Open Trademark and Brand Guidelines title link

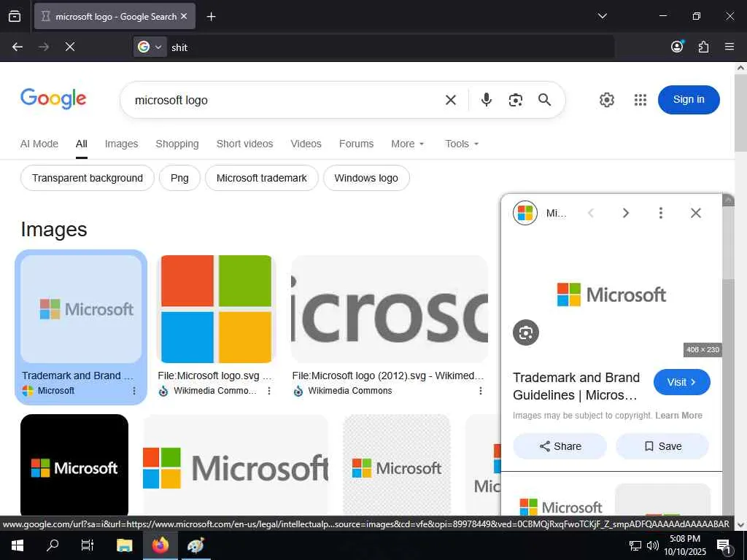click(x=576, y=386)
